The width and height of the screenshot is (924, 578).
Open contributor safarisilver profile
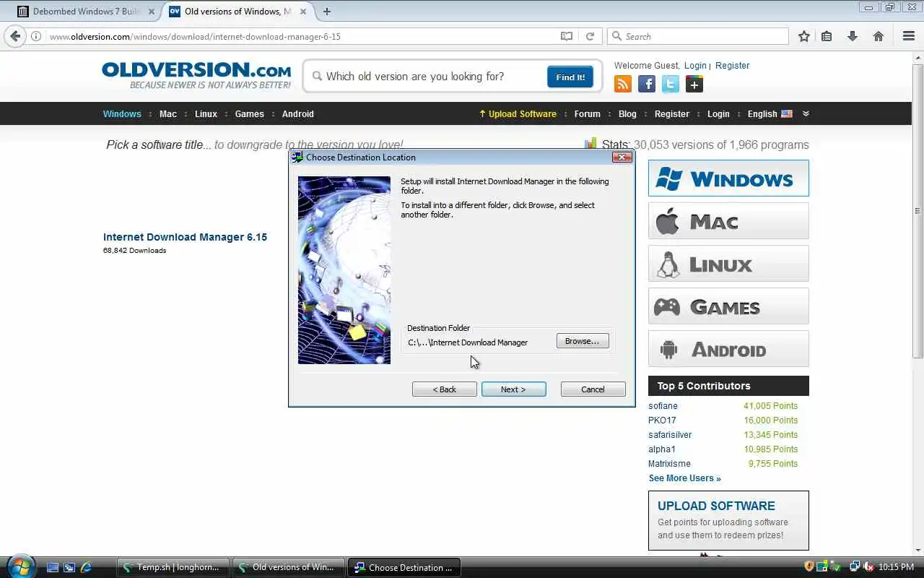pyautogui.click(x=670, y=435)
